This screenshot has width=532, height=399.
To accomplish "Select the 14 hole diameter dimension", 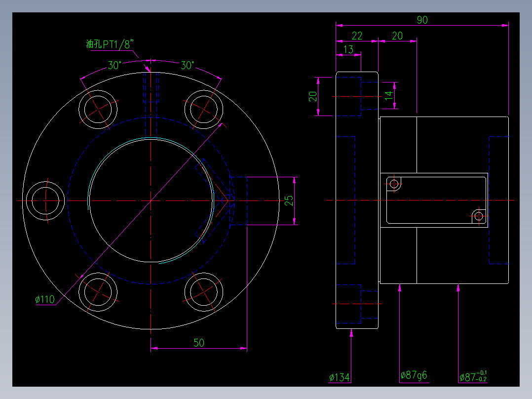I will (x=389, y=95).
